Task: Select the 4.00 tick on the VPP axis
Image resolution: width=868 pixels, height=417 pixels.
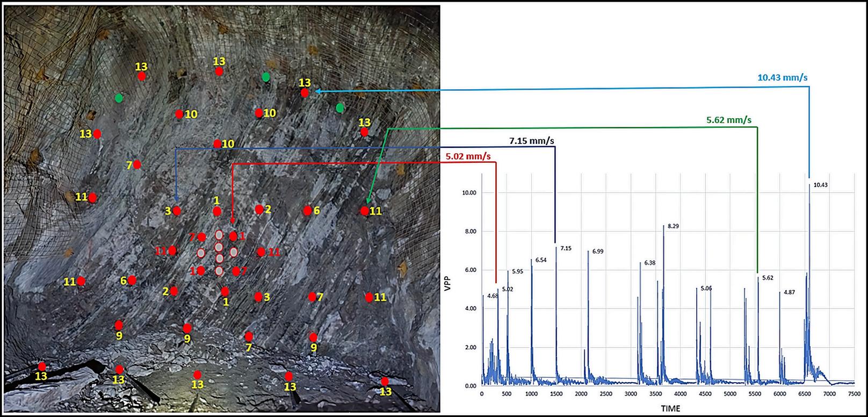Action: (x=471, y=309)
